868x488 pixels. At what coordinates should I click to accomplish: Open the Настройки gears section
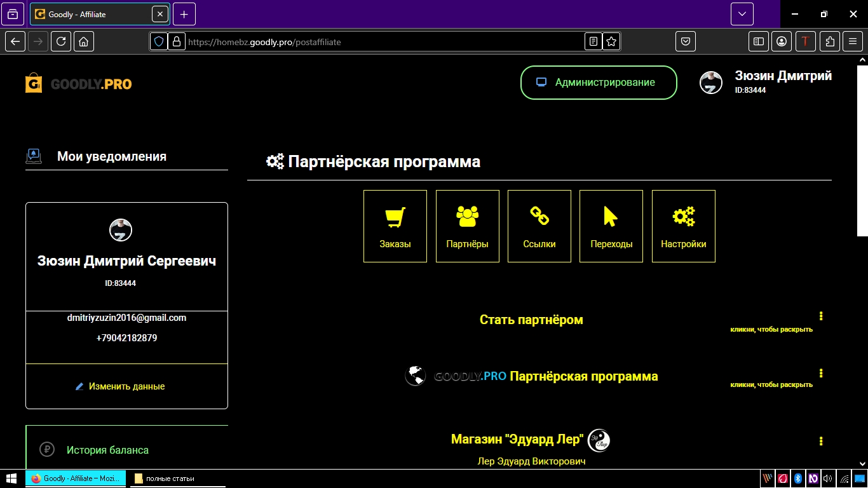tap(684, 226)
